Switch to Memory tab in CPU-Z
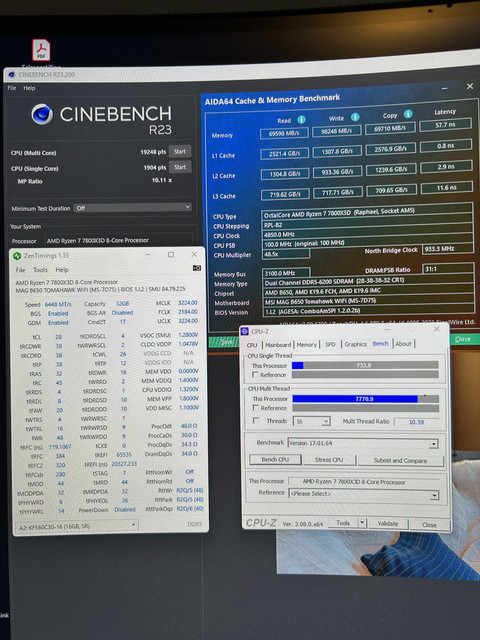The height and width of the screenshot is (640, 480). pos(307,344)
